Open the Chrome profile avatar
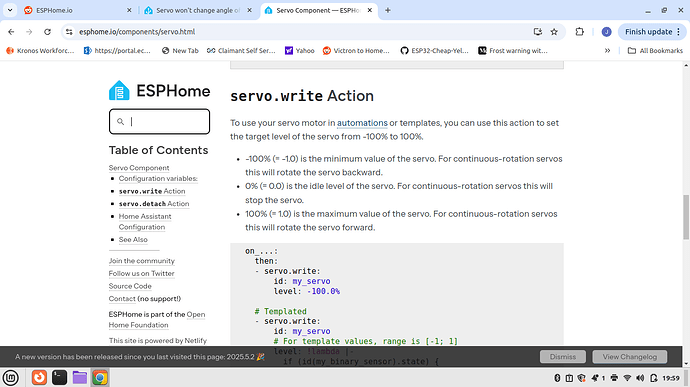The image size is (690, 387). point(606,32)
